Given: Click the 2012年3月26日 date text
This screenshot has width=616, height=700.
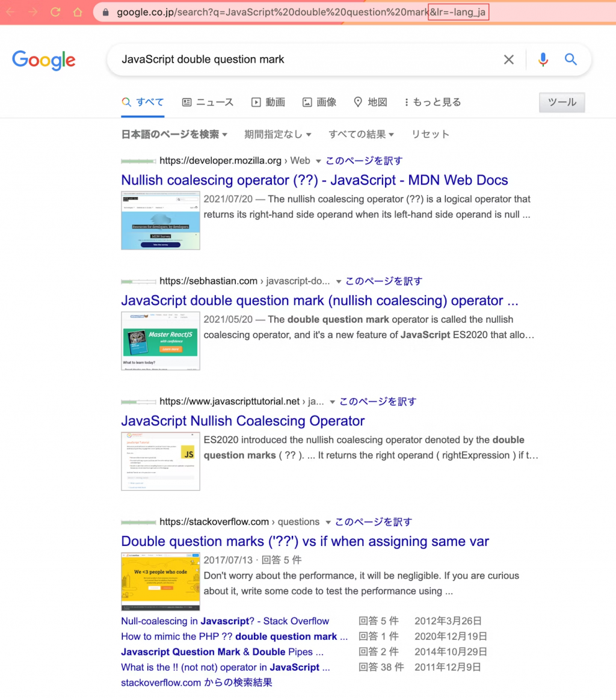Looking at the screenshot, I should pos(448,621).
